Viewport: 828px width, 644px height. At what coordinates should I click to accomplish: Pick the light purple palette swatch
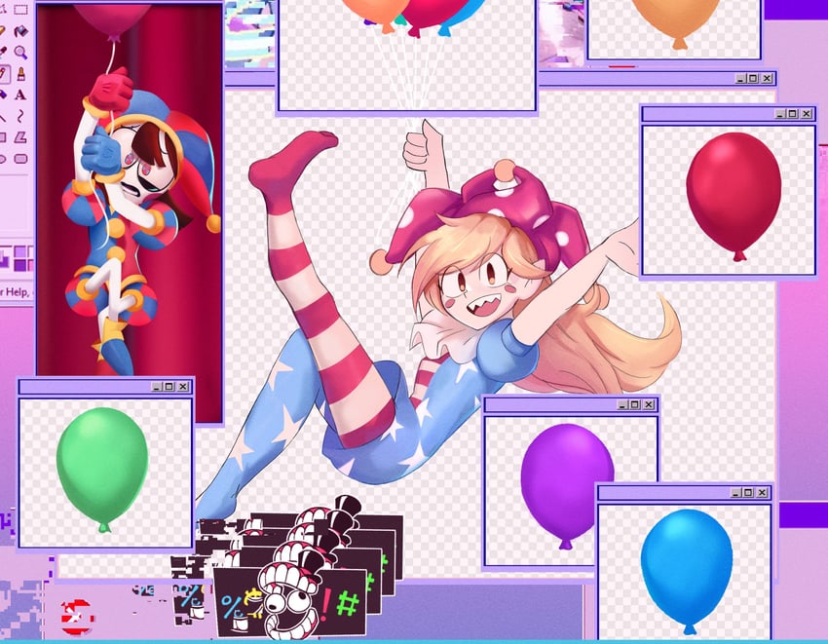[21, 251]
